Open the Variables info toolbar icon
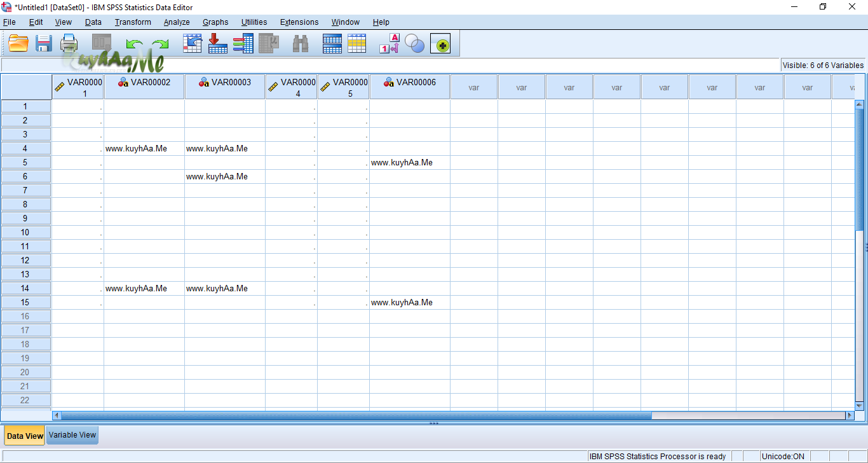 pyautogui.click(x=243, y=43)
